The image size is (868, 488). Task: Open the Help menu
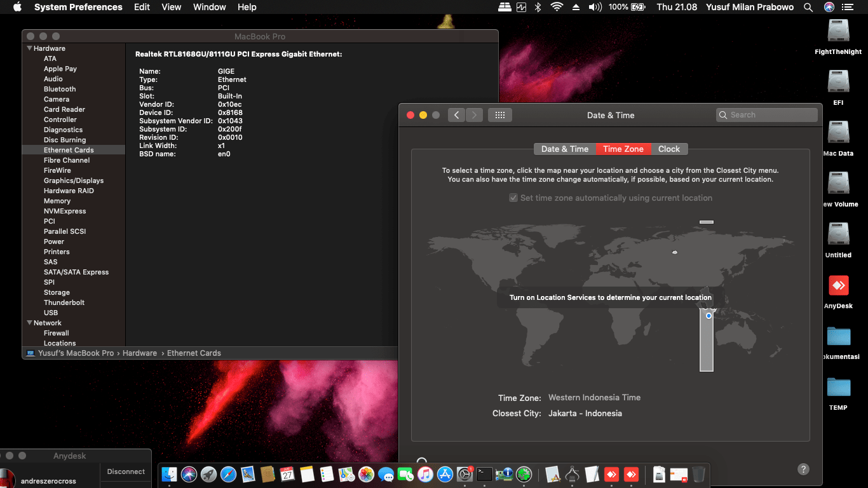click(x=247, y=7)
